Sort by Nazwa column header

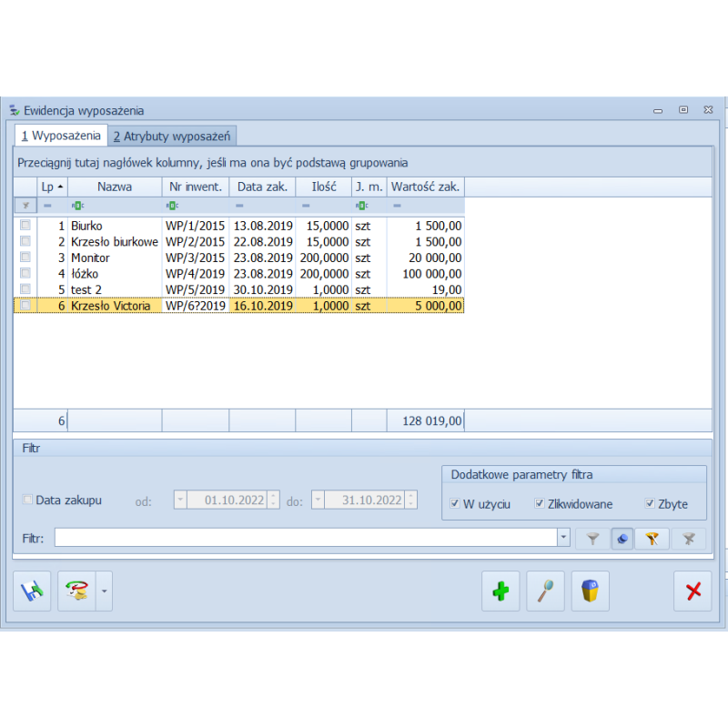click(116, 187)
